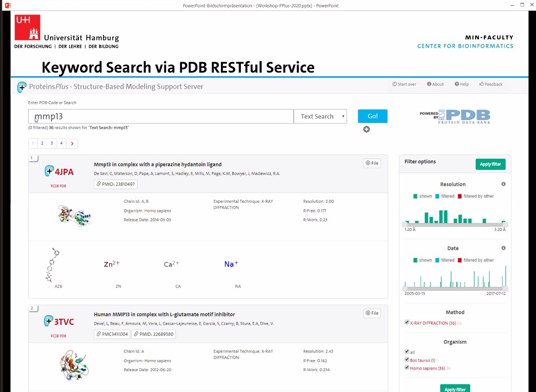Open RCSB PDB link under 3TVC

click(x=58, y=336)
